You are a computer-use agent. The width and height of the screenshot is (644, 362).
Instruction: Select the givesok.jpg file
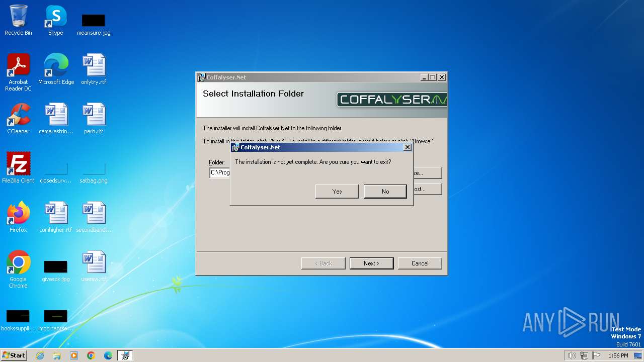pos(56,271)
